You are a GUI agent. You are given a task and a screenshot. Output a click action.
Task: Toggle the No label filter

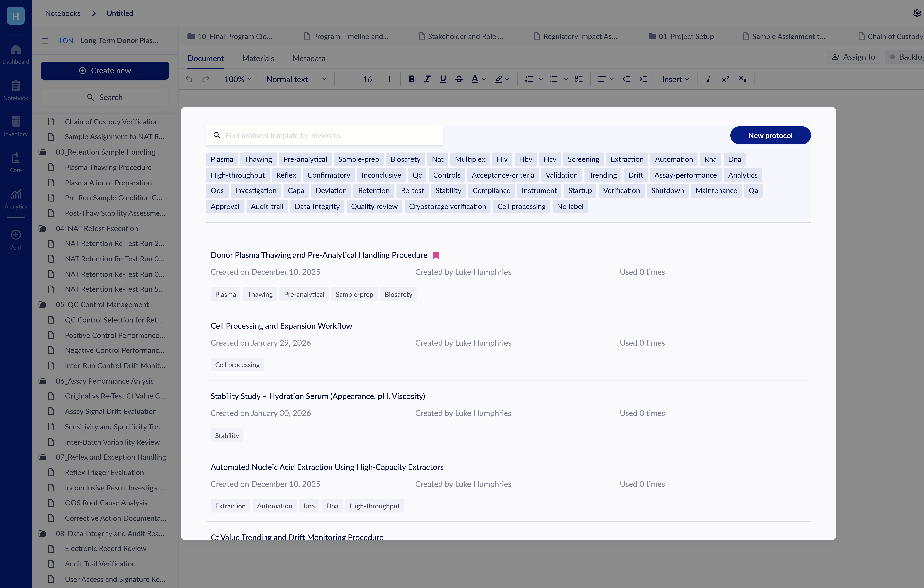(570, 206)
